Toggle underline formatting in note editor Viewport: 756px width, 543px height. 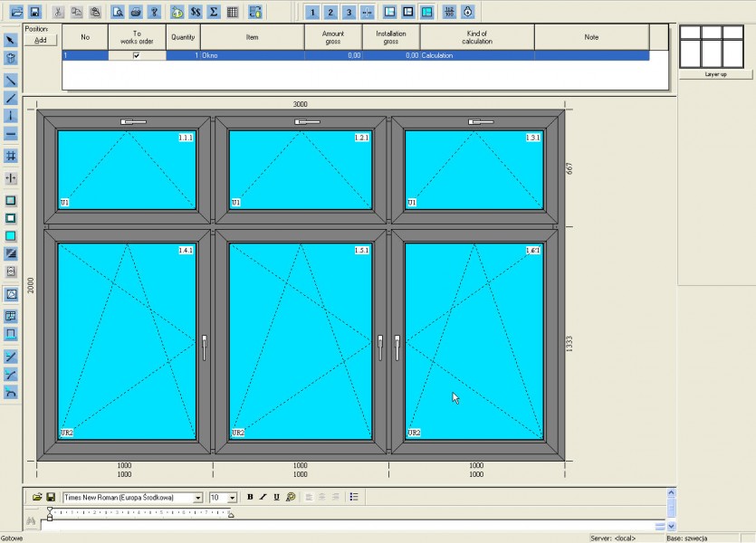click(x=276, y=497)
